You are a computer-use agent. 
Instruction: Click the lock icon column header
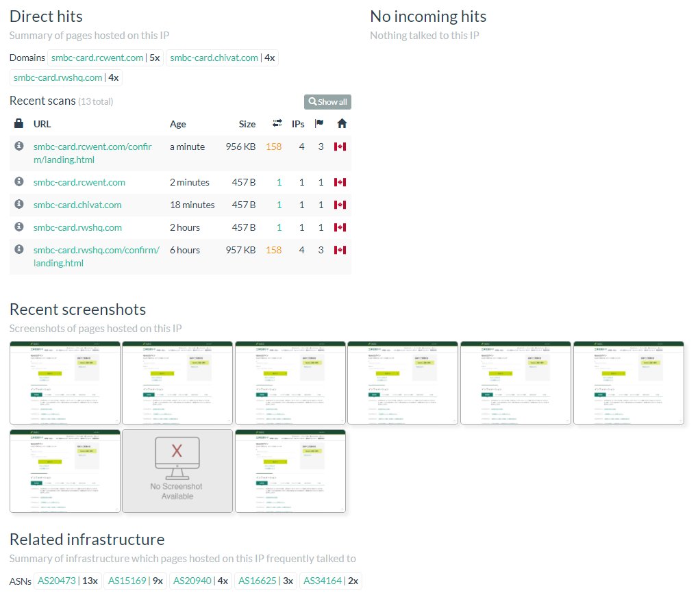(18, 124)
